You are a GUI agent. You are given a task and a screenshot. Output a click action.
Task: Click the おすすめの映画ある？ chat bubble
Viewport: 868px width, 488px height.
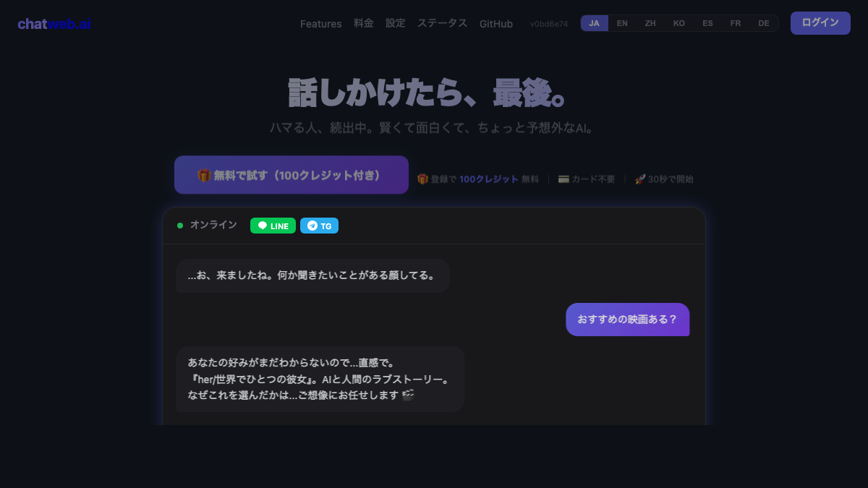pos(628,320)
